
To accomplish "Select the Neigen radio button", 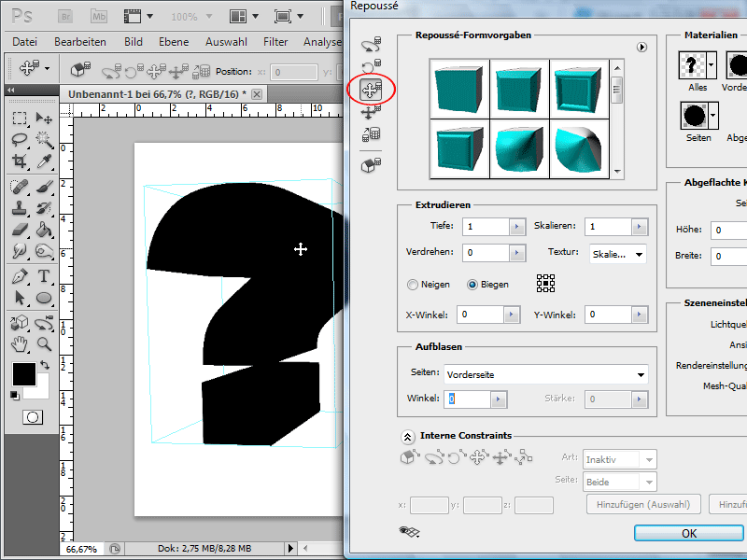I will [x=412, y=285].
